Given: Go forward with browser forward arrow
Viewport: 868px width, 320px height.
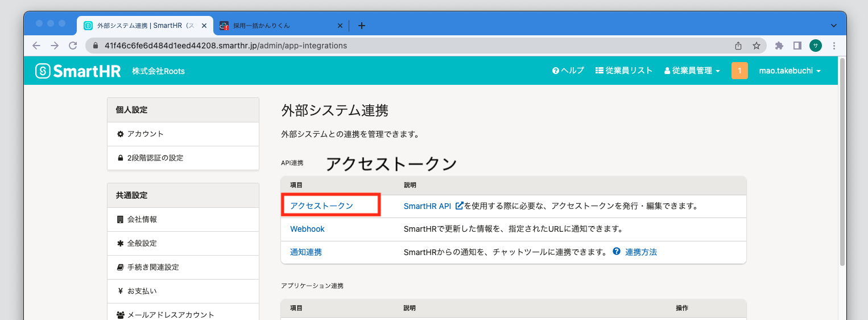Looking at the screenshot, I should click(x=55, y=46).
